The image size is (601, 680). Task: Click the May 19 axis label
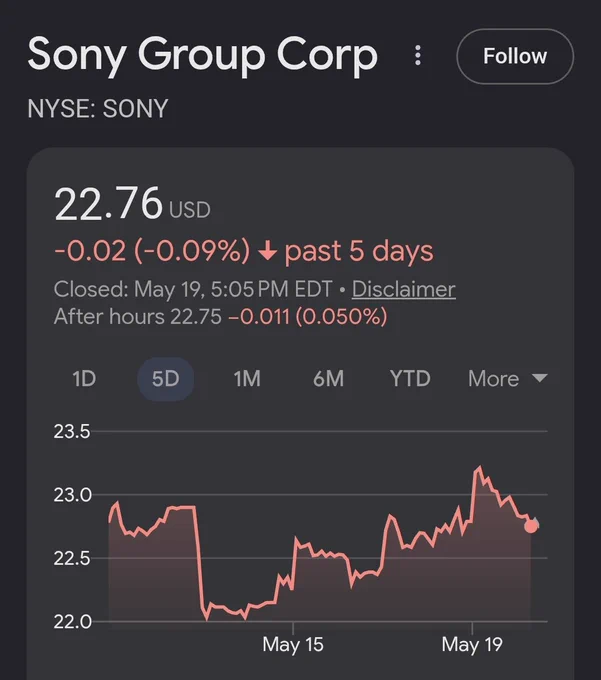tap(472, 644)
